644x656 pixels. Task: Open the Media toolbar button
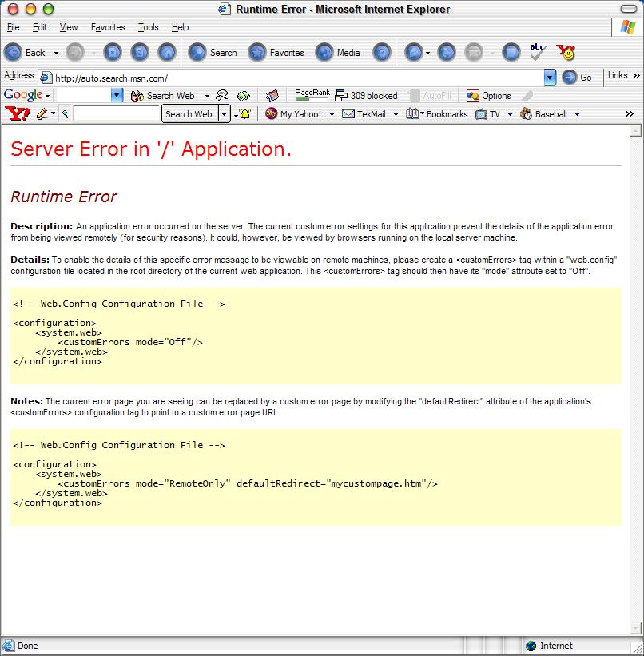[x=338, y=53]
